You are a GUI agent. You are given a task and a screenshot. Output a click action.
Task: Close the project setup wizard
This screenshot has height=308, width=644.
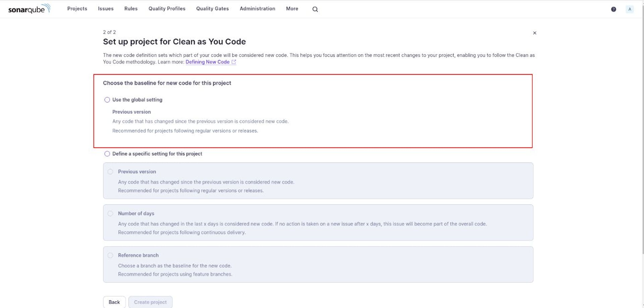click(535, 33)
